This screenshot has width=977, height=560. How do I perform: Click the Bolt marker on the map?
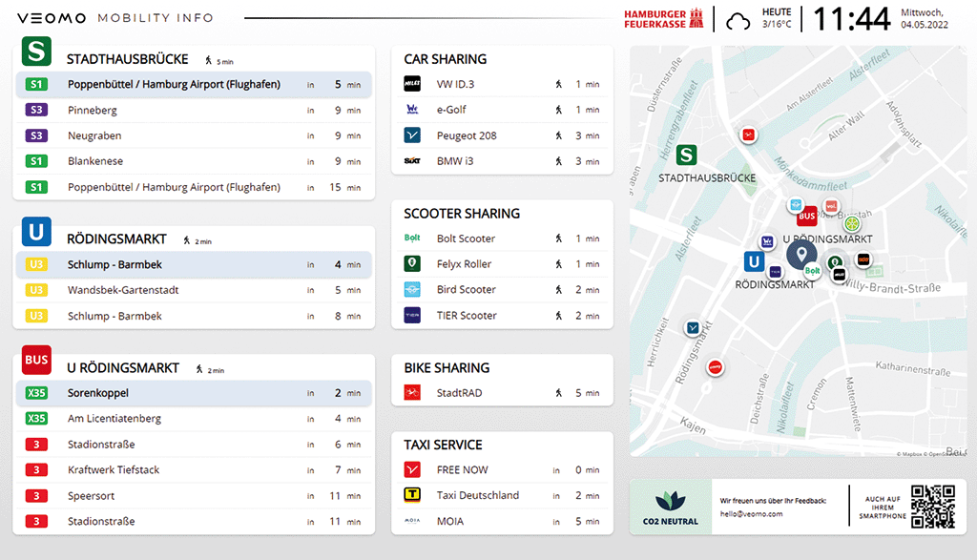tap(812, 271)
